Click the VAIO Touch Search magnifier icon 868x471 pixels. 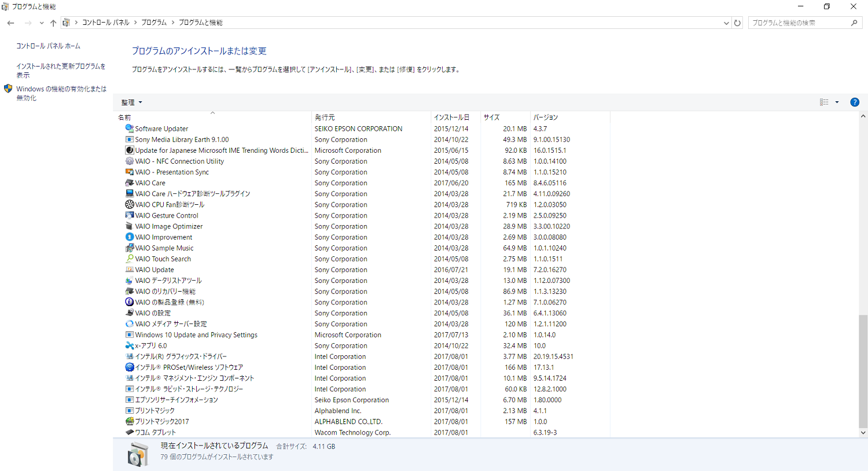pyautogui.click(x=130, y=259)
